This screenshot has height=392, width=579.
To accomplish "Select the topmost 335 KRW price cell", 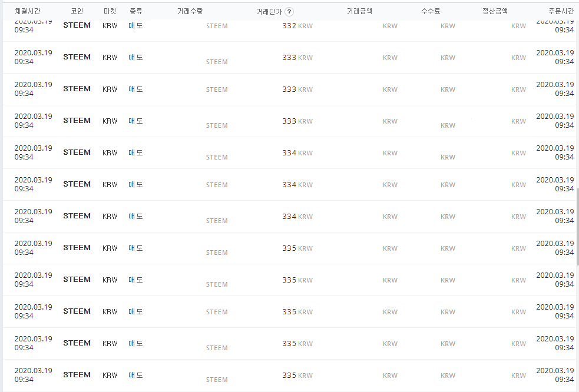I will tap(297, 248).
